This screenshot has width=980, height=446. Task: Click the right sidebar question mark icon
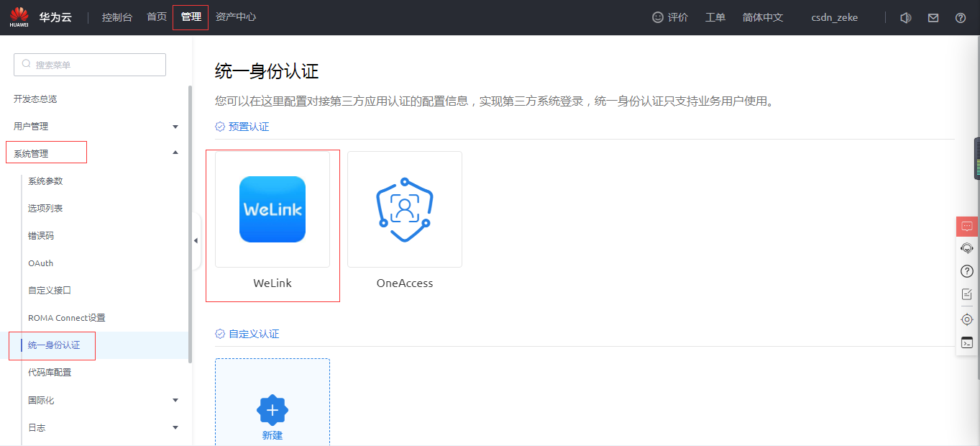(x=967, y=271)
